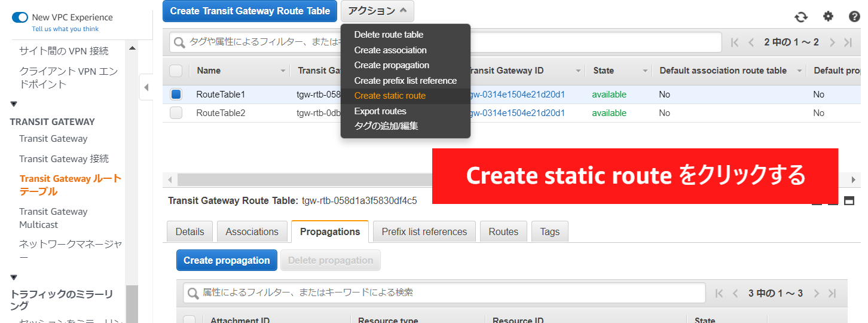Toggle the New VPC Experience switch
The width and height of the screenshot is (868, 323).
coord(20,17)
